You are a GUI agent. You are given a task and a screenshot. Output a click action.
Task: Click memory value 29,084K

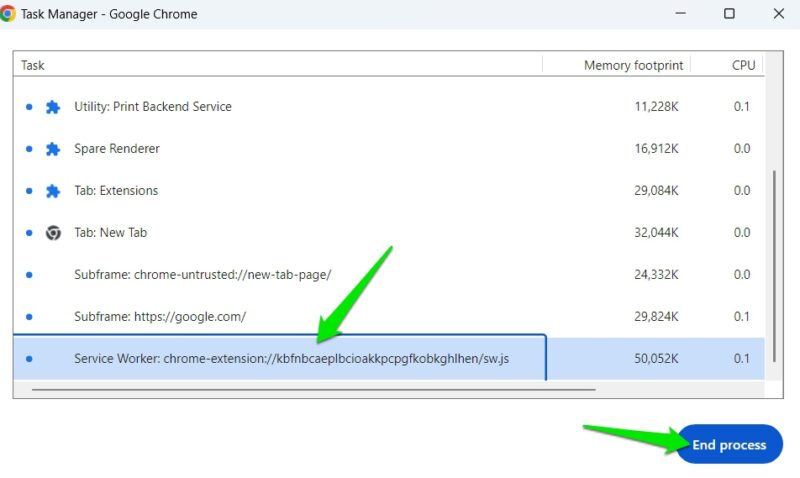(656, 191)
